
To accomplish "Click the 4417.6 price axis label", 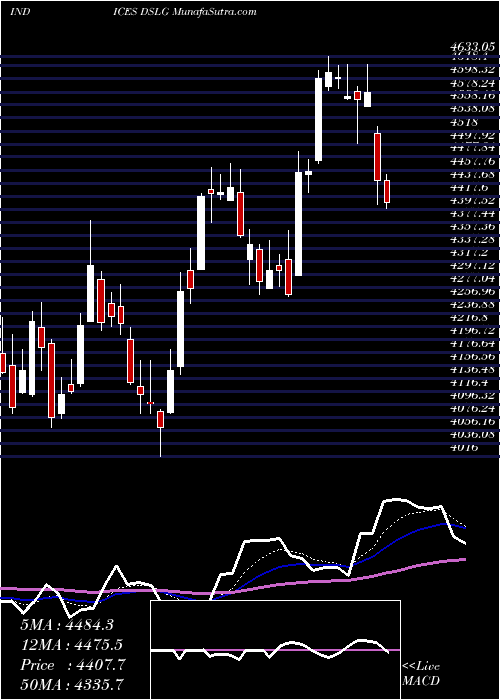I will 469,187.
